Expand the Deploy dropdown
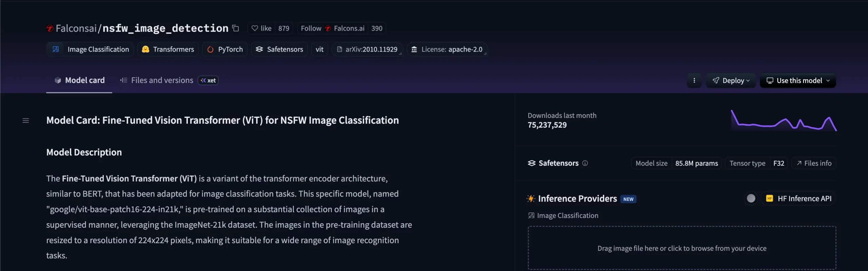Image resolution: width=868 pixels, height=271 pixels. click(731, 81)
